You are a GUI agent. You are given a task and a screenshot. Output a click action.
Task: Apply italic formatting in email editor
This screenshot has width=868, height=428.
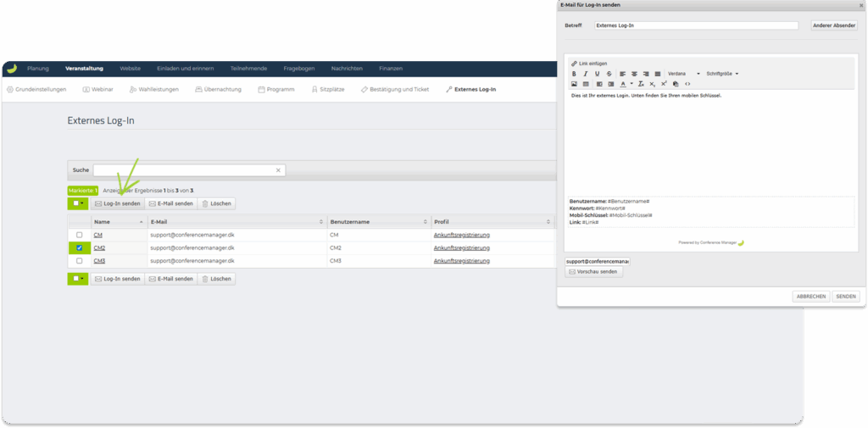pyautogui.click(x=586, y=74)
